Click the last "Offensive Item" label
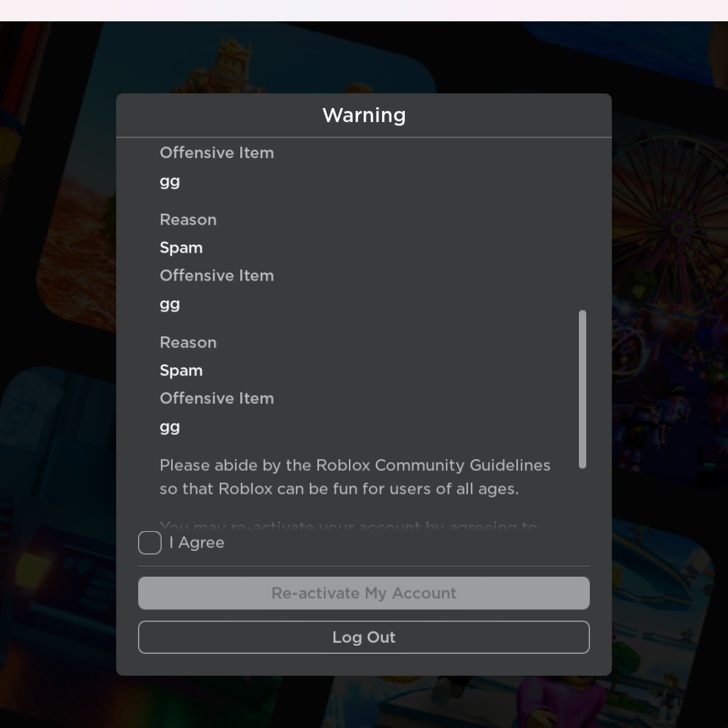728x728 pixels. 217,398
